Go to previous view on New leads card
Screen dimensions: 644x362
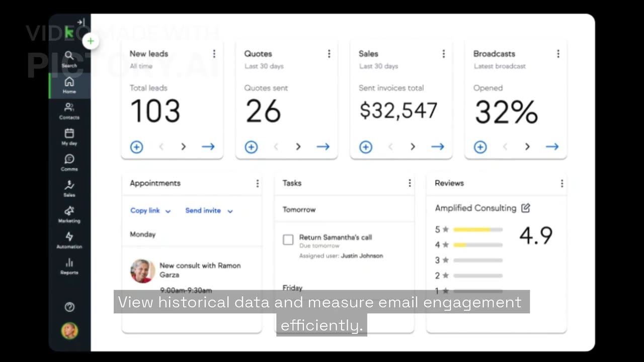[x=162, y=147]
